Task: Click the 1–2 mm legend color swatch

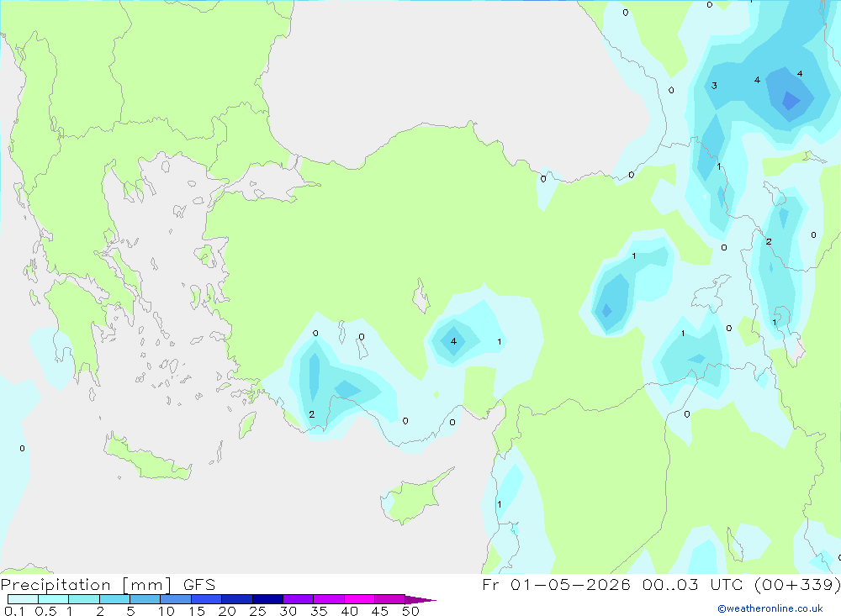Action: point(84,599)
